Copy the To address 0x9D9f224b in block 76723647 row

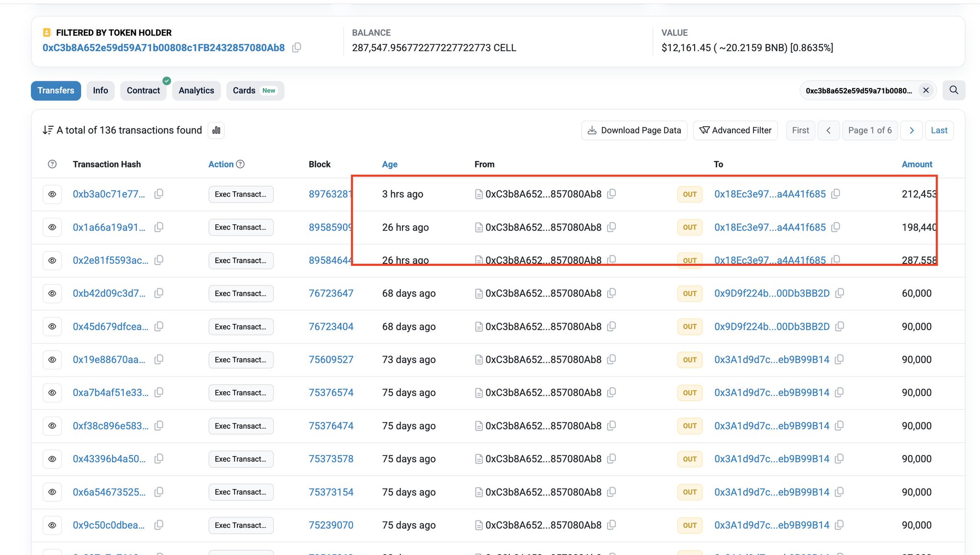(x=839, y=293)
